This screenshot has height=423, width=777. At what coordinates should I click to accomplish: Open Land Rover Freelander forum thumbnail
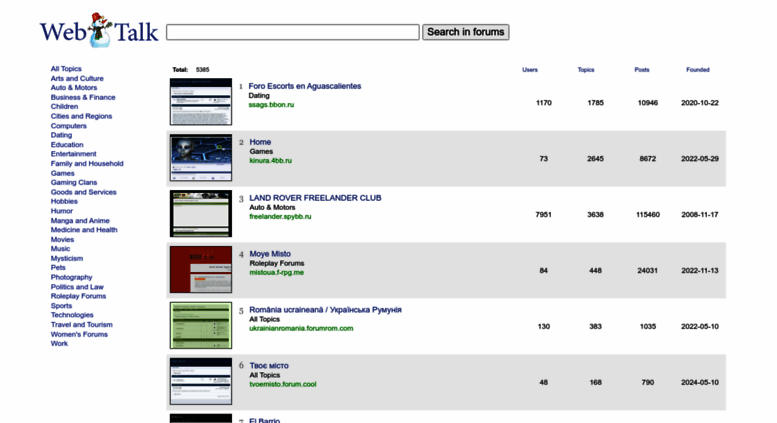click(201, 213)
